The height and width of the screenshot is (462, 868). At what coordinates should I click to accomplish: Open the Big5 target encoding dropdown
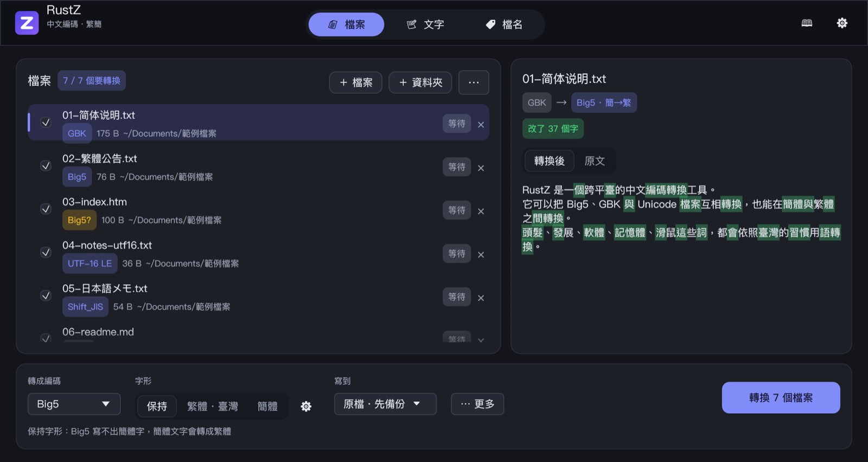(x=74, y=404)
